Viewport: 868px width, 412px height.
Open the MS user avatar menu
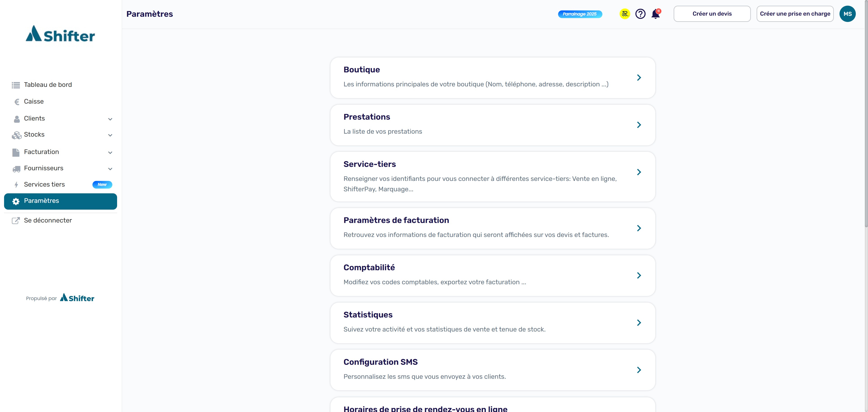(x=847, y=14)
